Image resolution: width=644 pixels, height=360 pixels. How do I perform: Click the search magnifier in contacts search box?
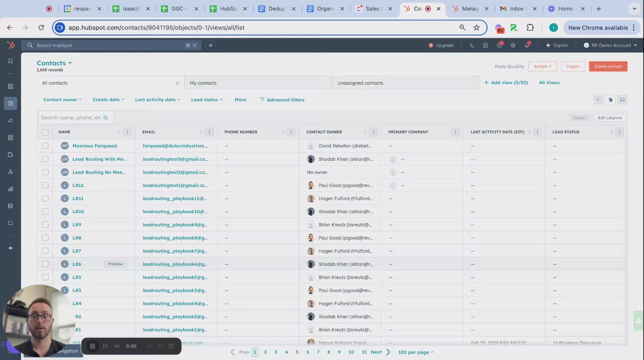point(106,118)
